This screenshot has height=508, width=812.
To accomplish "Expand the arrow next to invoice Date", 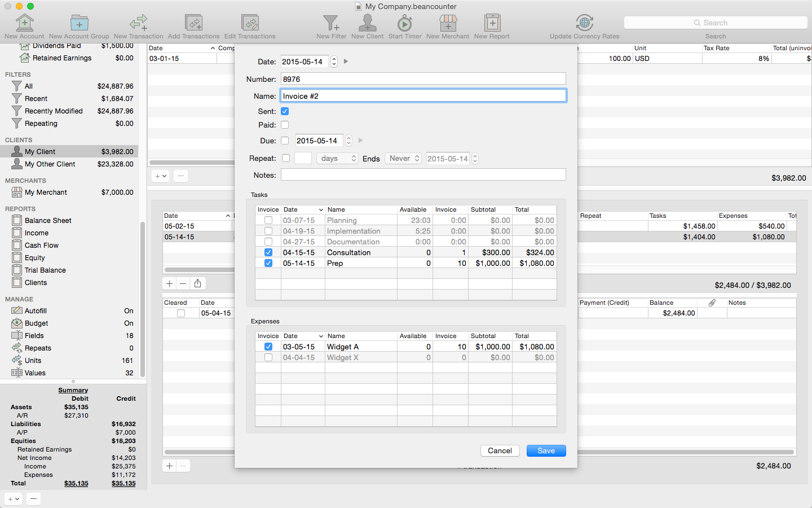I will pos(346,61).
